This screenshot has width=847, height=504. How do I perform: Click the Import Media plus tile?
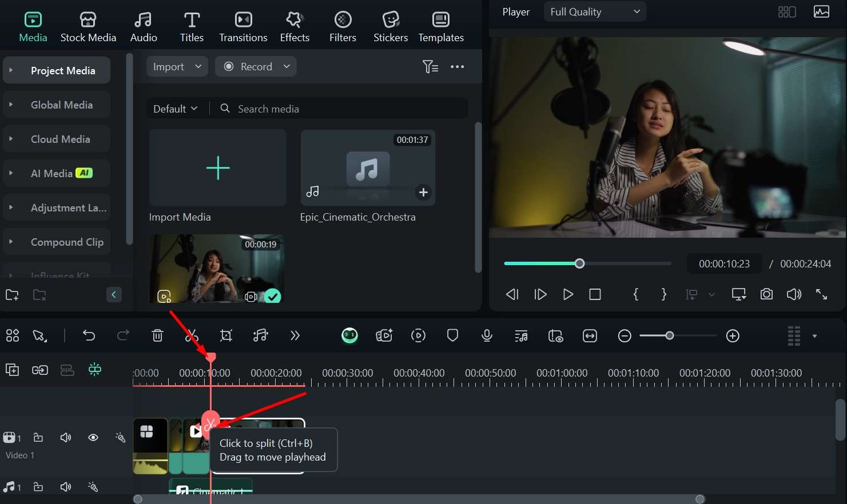[x=217, y=167]
